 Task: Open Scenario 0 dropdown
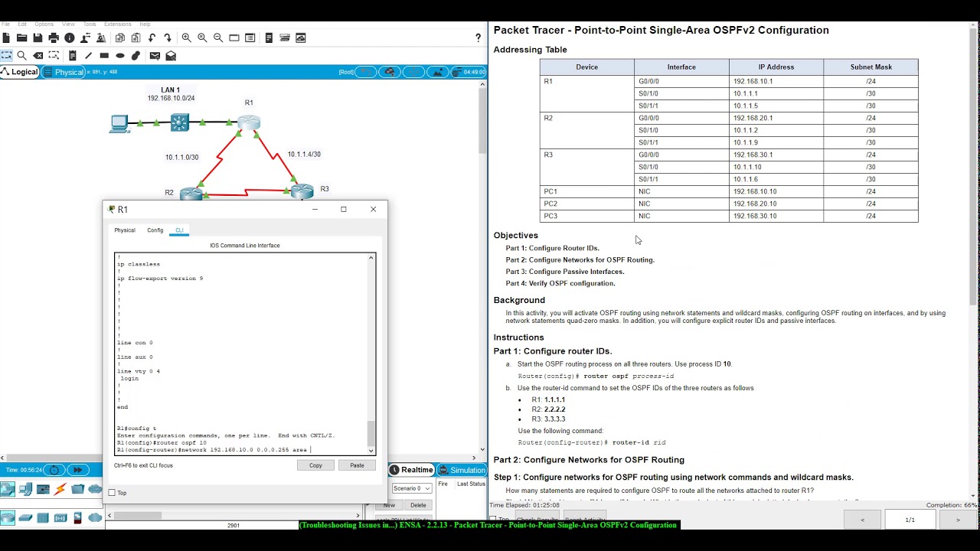(412, 488)
